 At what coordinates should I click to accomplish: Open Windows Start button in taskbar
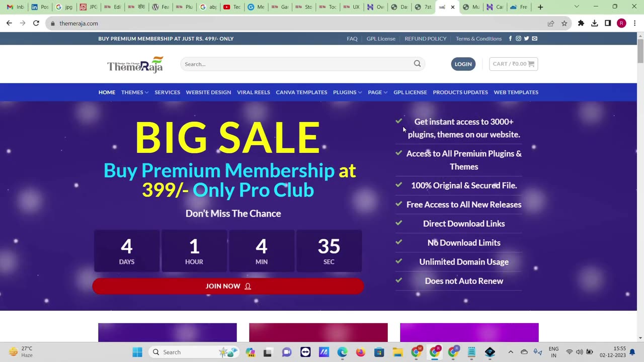point(137,352)
